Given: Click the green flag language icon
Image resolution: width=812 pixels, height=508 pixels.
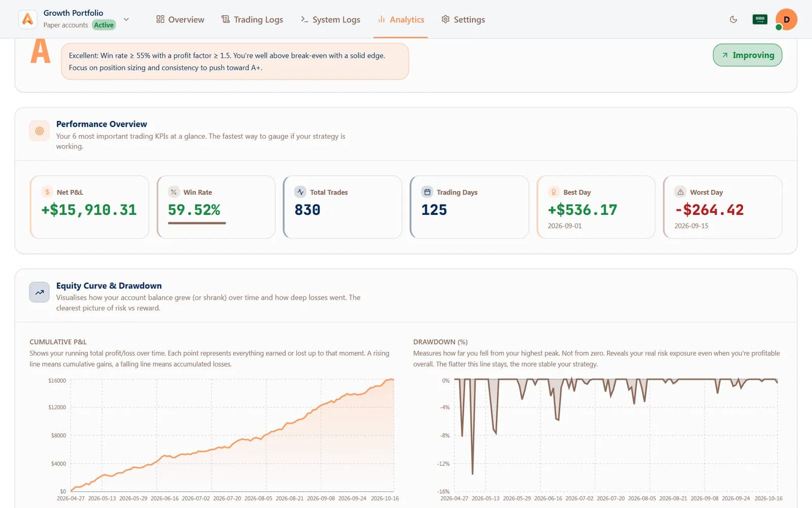Looking at the screenshot, I should 760,19.
